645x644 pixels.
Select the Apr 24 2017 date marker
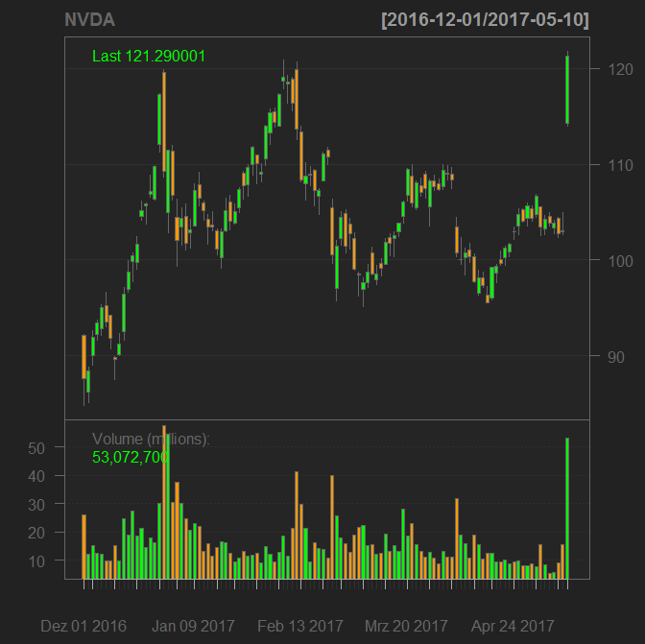(513, 625)
